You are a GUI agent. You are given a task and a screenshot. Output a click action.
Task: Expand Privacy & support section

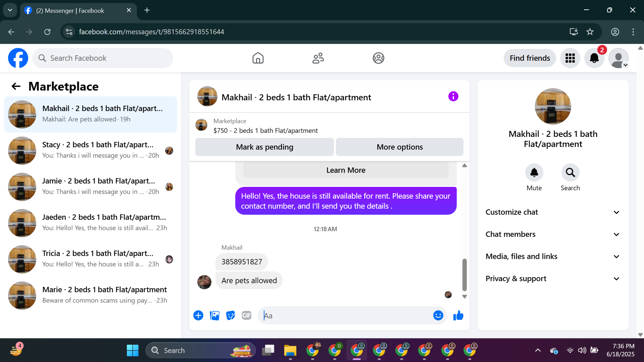tap(553, 278)
